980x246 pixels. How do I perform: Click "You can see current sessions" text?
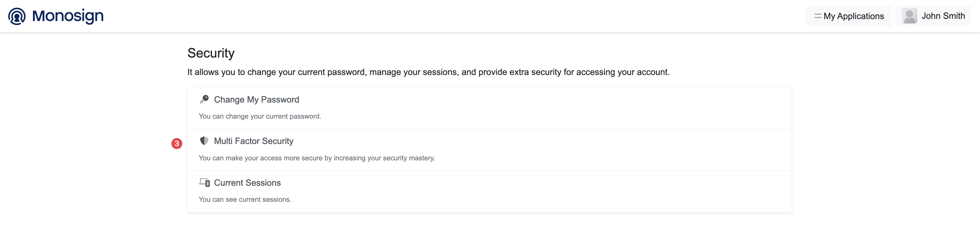245,200
